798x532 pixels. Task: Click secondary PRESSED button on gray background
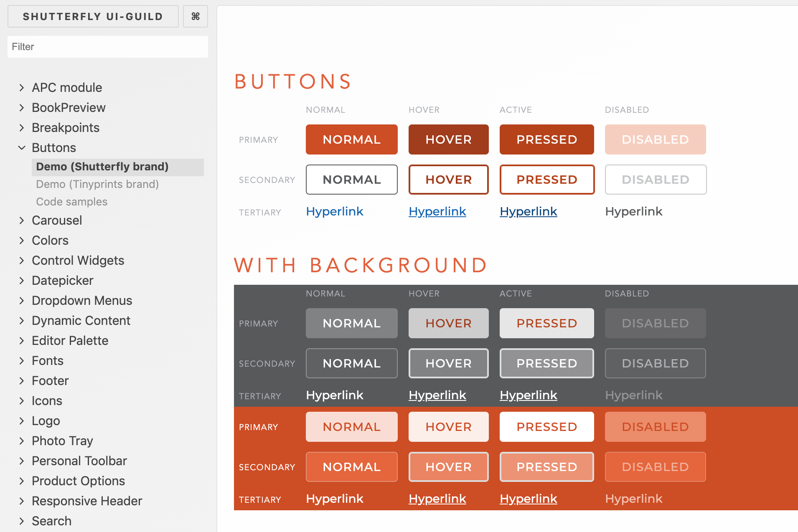coord(547,363)
